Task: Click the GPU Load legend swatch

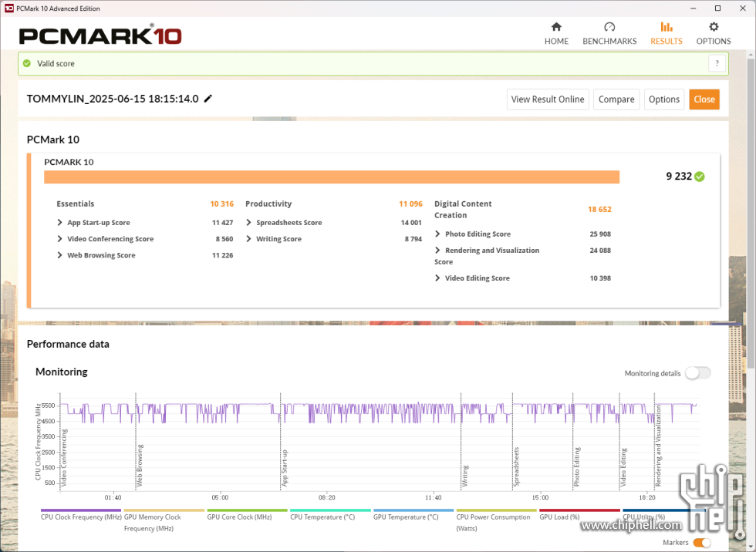Action: coord(579,510)
